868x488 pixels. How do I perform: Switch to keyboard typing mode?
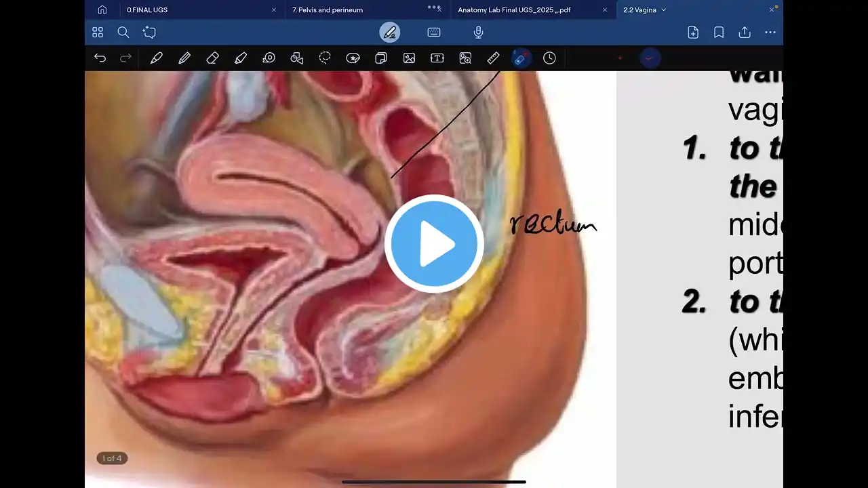click(434, 32)
